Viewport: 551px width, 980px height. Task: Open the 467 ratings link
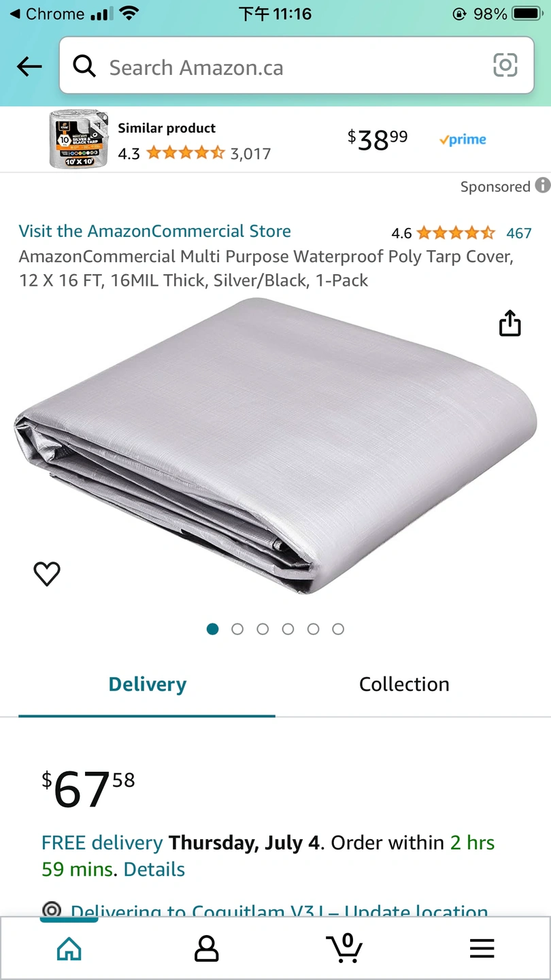point(519,233)
